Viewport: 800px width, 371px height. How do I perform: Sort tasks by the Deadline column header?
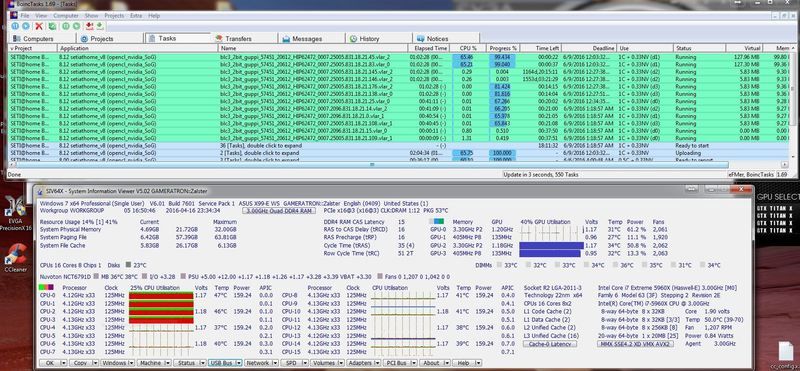588,48
